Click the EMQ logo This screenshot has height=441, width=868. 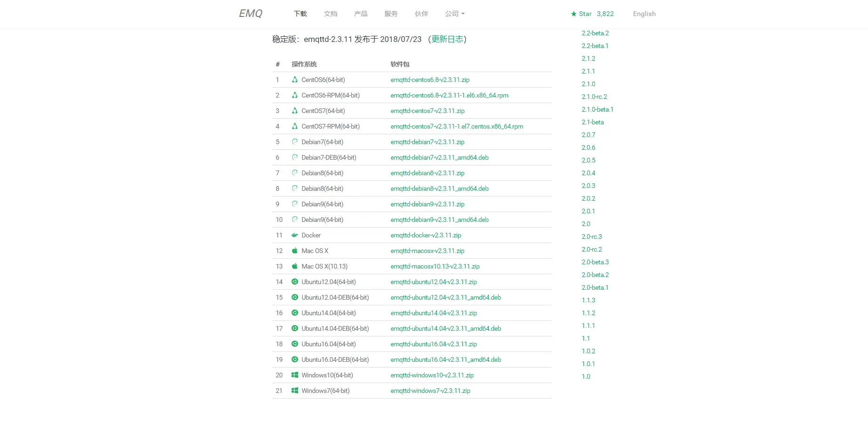251,14
